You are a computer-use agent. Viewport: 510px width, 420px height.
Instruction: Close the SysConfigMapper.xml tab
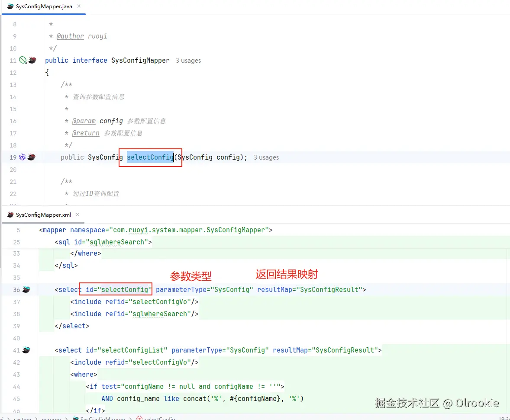pos(77,215)
